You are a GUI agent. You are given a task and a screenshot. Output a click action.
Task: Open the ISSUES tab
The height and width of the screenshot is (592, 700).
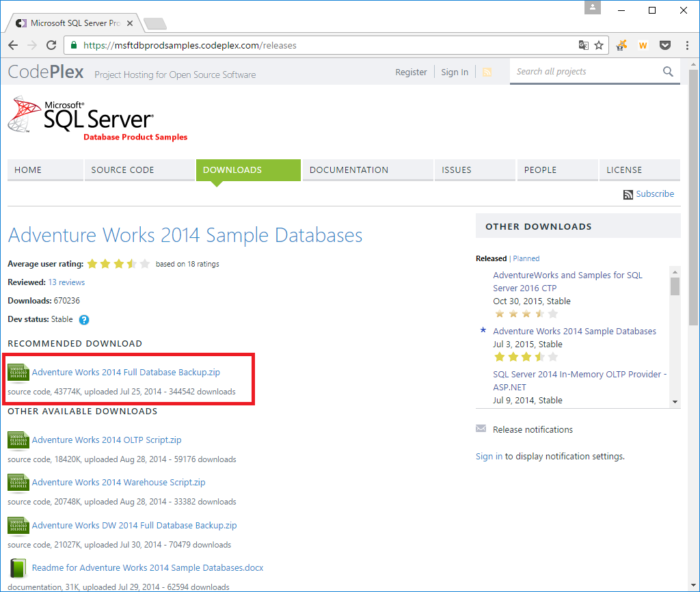475,170
